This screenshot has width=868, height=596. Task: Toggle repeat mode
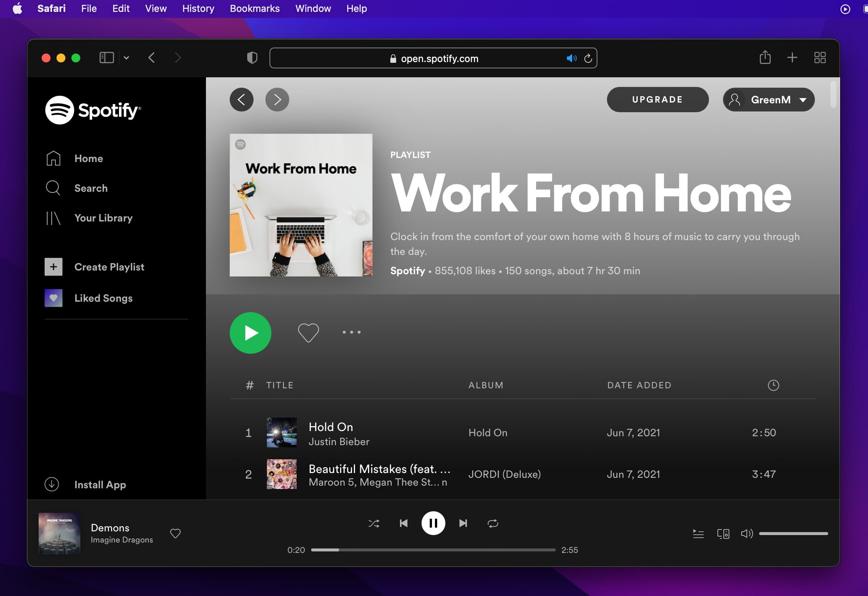click(493, 523)
